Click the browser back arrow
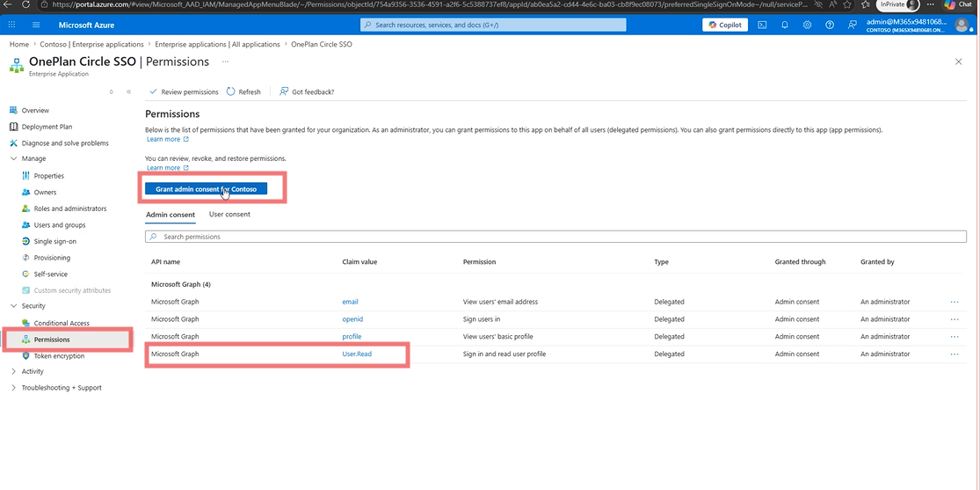The image size is (980, 490). [x=9, y=4]
